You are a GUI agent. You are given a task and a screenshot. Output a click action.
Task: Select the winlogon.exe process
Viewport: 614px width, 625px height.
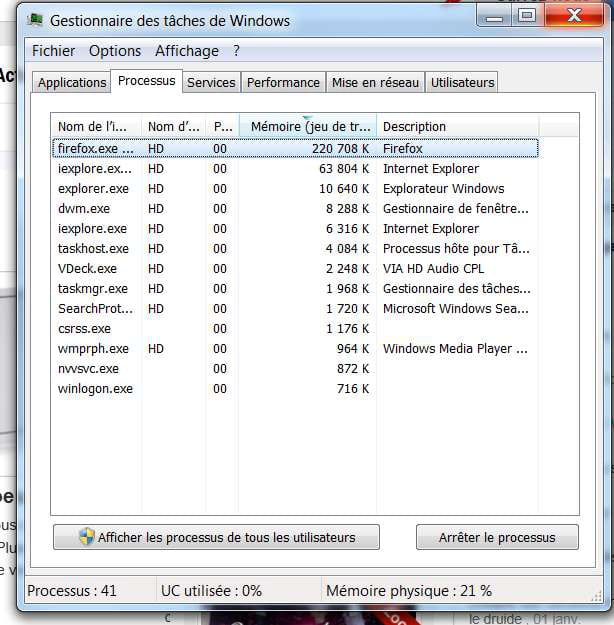[295, 389]
